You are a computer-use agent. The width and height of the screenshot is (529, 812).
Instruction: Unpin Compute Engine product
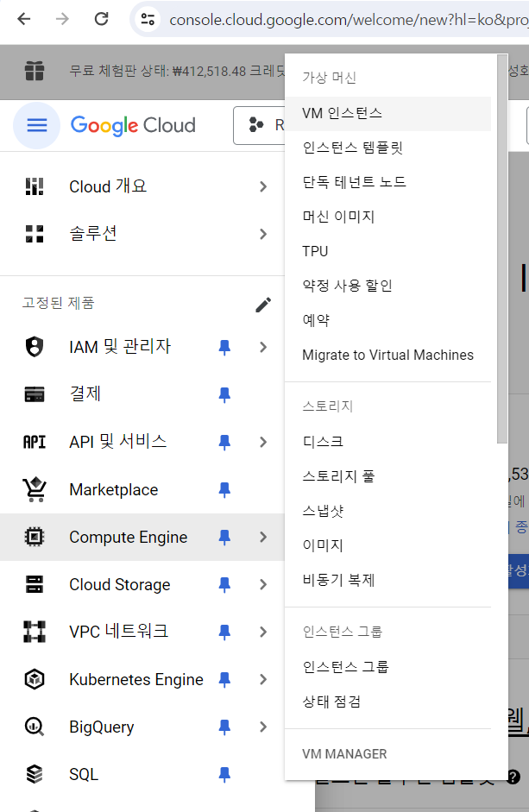[x=224, y=538]
